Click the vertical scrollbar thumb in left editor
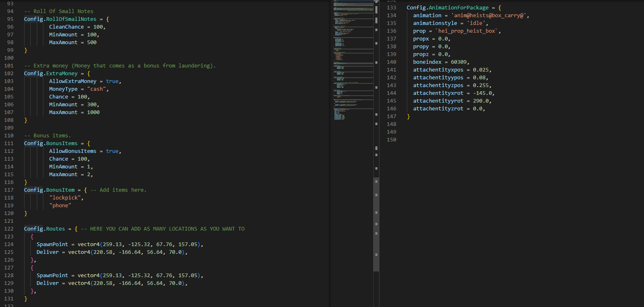This screenshot has width=644, height=307. tap(376, 224)
